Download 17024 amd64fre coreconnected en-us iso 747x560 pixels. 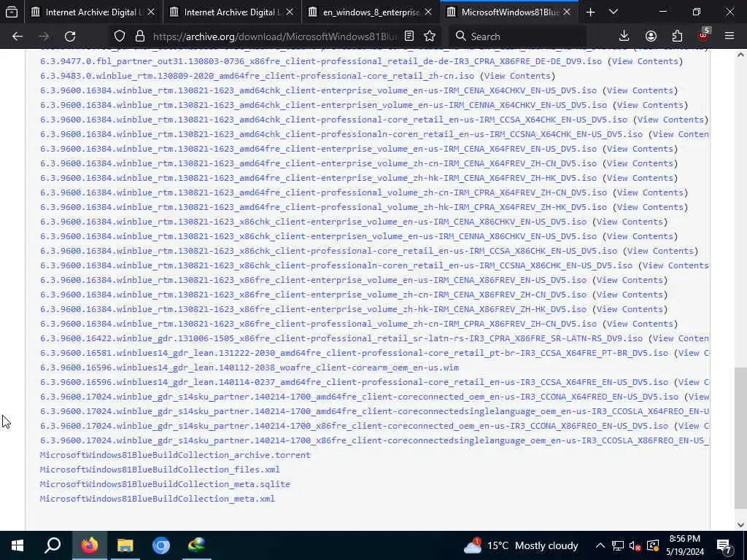tap(359, 396)
